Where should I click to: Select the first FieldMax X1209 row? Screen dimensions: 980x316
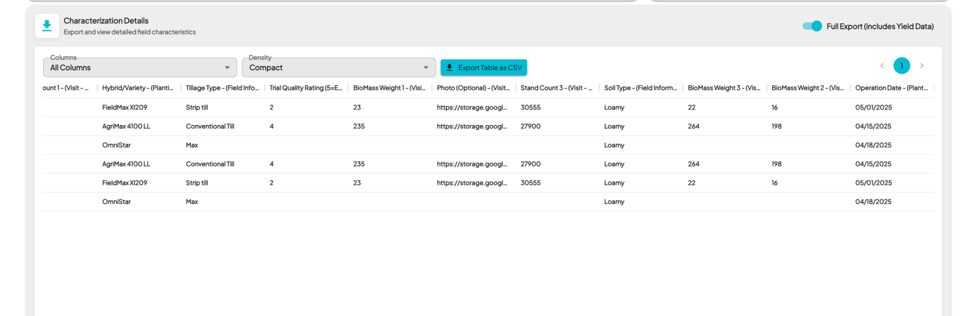(x=125, y=107)
